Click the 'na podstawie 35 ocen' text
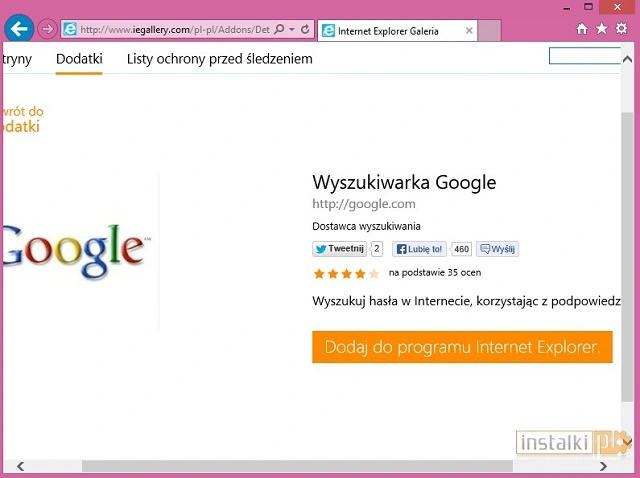The width and height of the screenshot is (640, 478). point(435,273)
